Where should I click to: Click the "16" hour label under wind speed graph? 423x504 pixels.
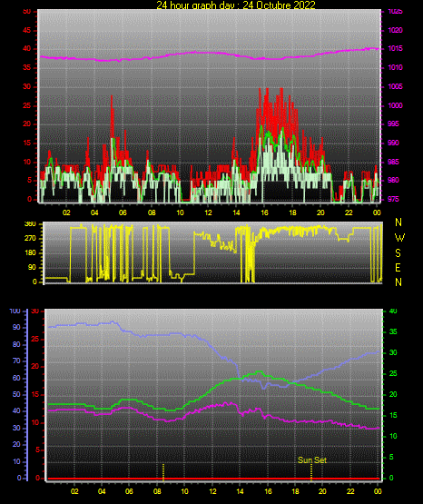[265, 212]
